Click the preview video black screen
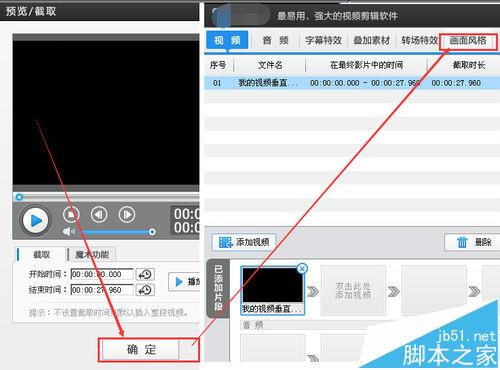 tap(106, 113)
